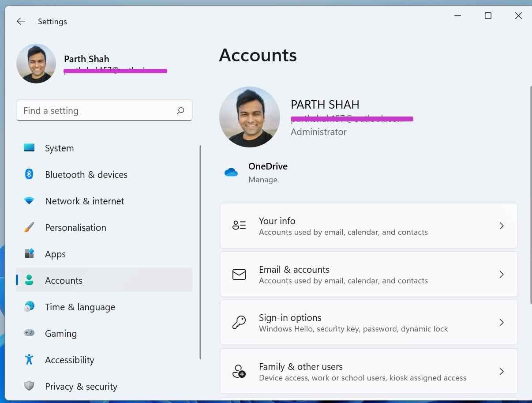Click the Find a setting search box
Viewport: 532px width, 403px height.
(104, 110)
